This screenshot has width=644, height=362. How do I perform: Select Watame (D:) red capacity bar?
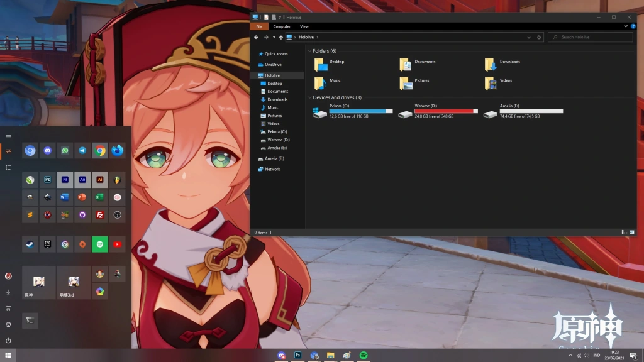(x=446, y=111)
